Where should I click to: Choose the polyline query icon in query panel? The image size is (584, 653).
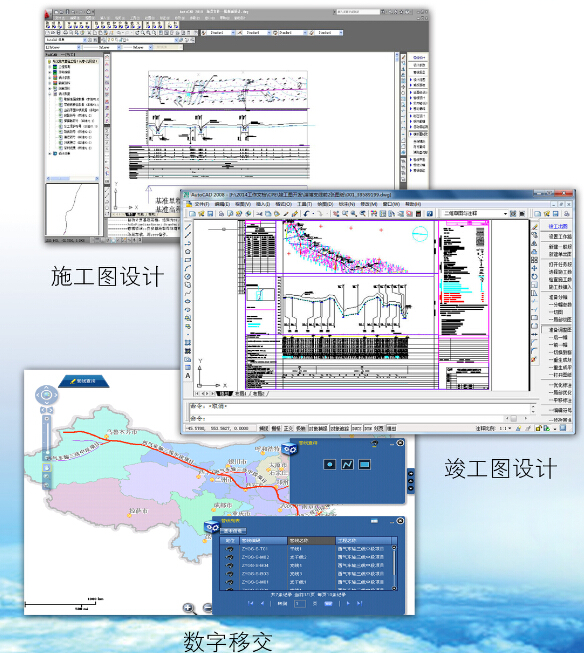347,464
